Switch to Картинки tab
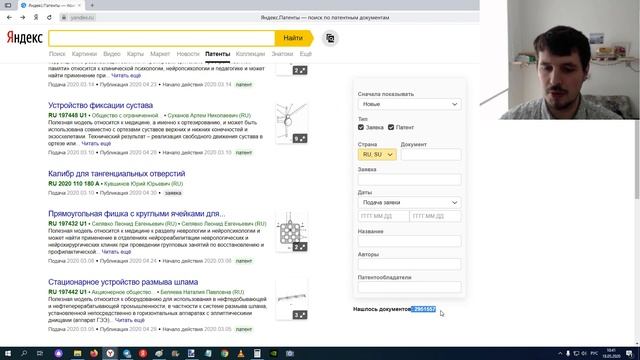 84,54
